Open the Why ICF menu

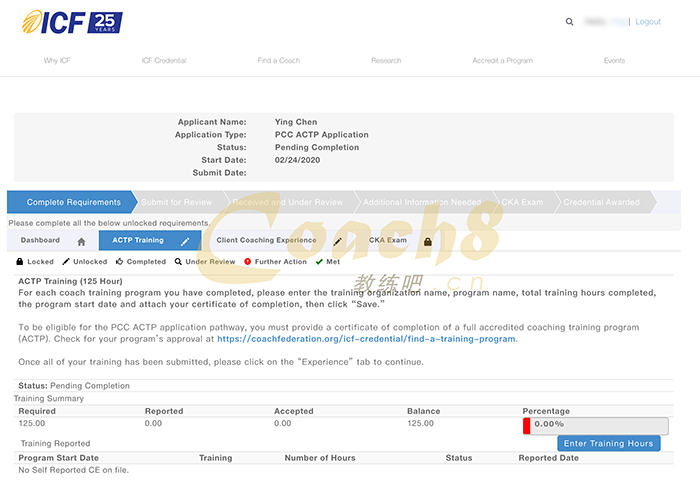[57, 61]
